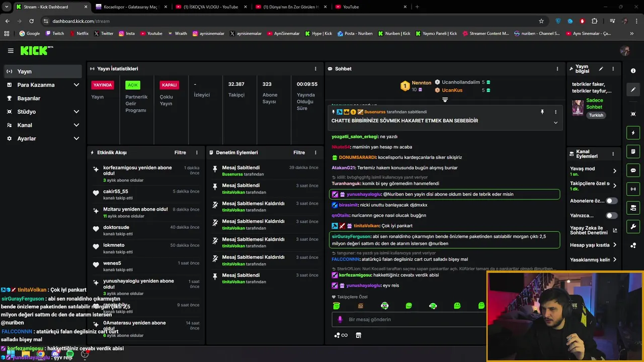Click the three dots icon at the bottom of the right toolbar
The height and width of the screenshot is (362, 644).
pyautogui.click(x=633, y=245)
